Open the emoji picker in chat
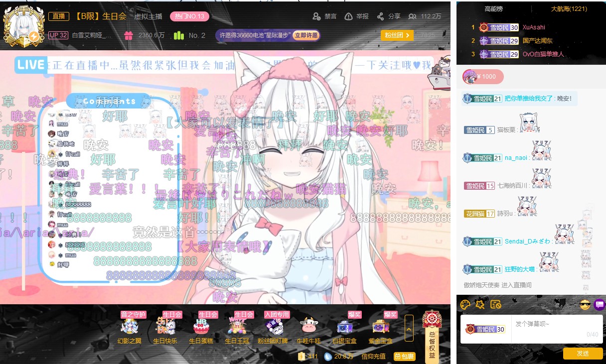 585,304
